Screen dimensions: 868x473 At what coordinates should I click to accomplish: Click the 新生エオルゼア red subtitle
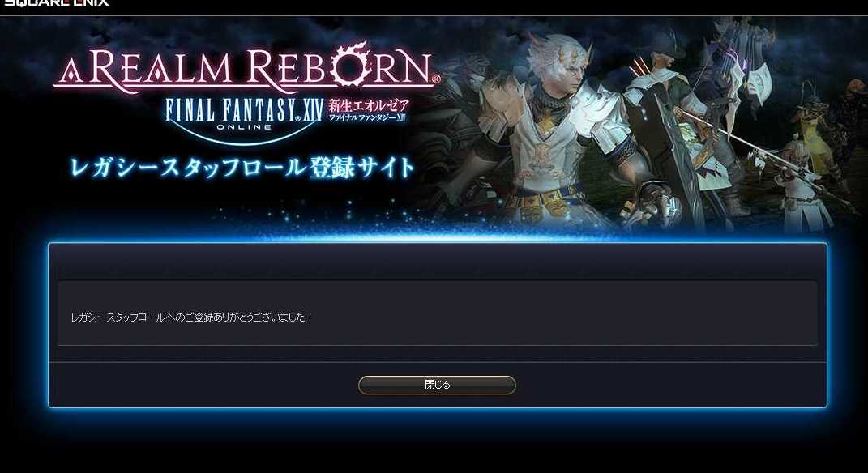click(369, 105)
